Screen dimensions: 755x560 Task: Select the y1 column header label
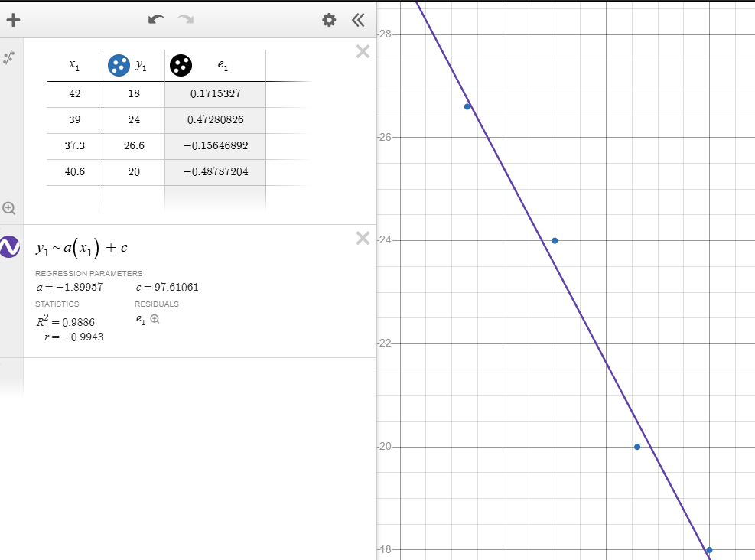(x=141, y=65)
